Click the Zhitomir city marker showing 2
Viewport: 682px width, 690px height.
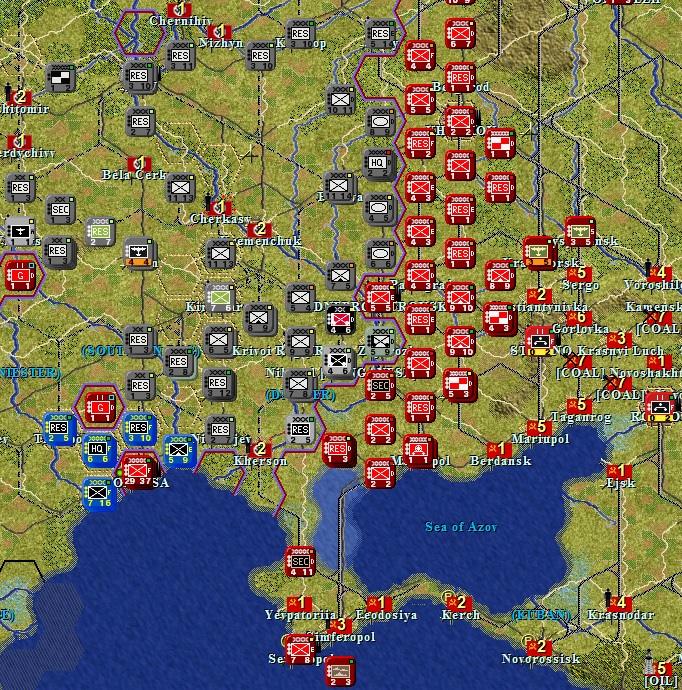(x=19, y=97)
